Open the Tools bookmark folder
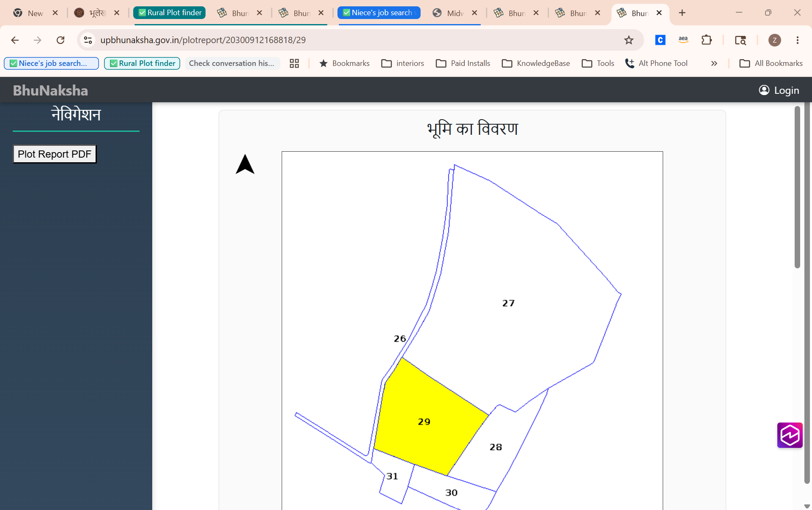This screenshot has height=510, width=812. 598,63
